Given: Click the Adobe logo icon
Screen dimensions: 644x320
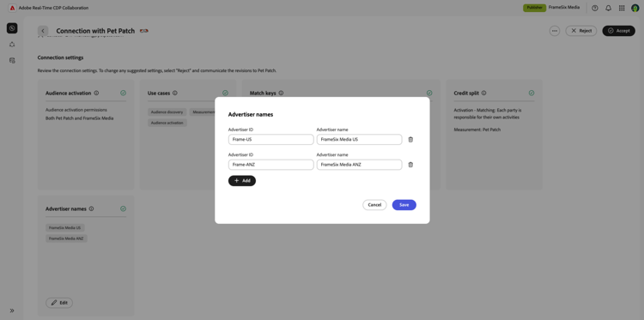Looking at the screenshot, I should [12, 8].
